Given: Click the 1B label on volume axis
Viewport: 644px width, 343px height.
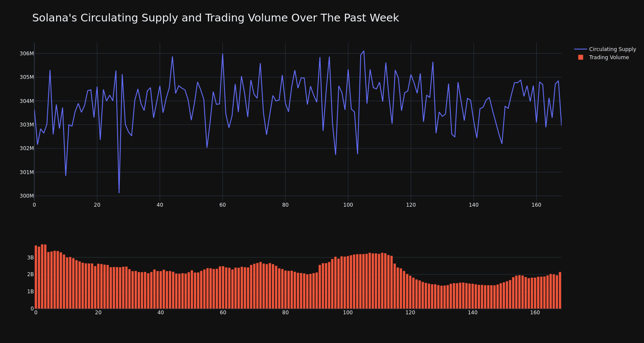Looking at the screenshot, I should [30, 292].
